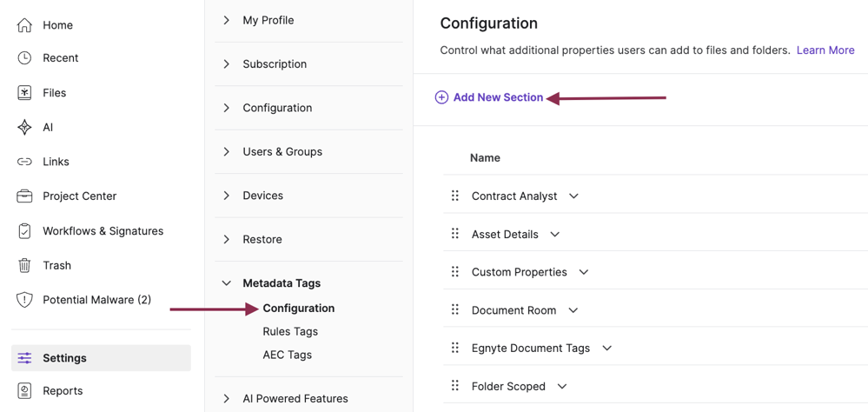868x412 pixels.
Task: Grab the drag handle beside Contract Analyst
Action: tap(455, 196)
